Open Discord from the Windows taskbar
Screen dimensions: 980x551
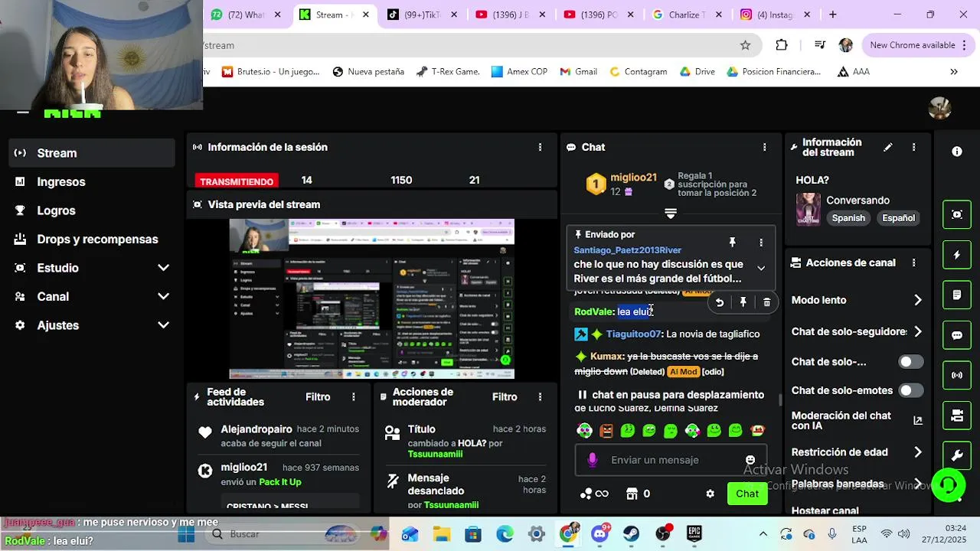(600, 533)
